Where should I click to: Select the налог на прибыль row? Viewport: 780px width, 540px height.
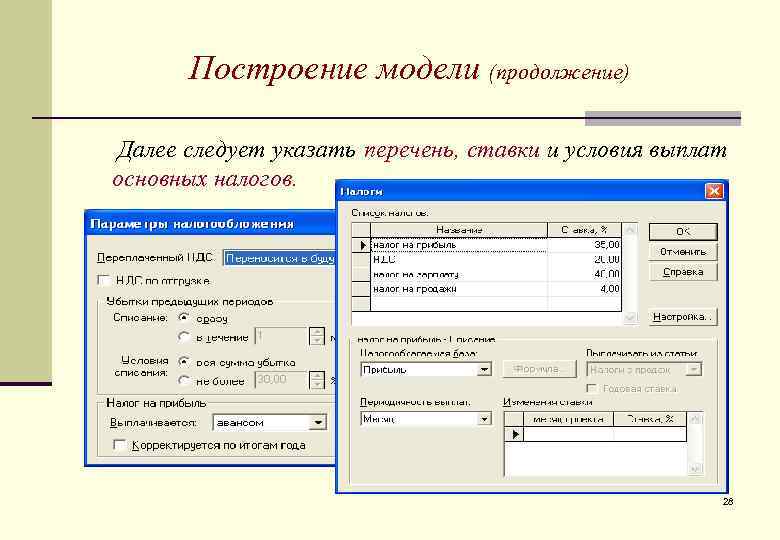pyautogui.click(x=459, y=245)
